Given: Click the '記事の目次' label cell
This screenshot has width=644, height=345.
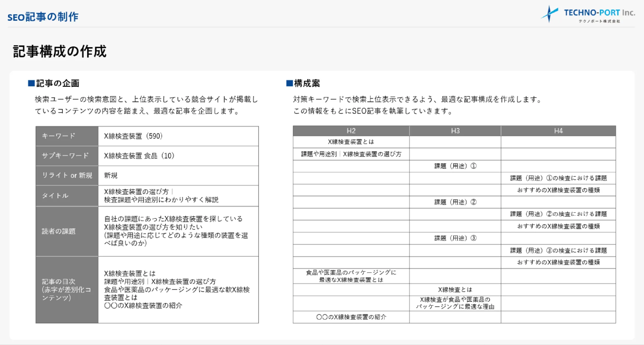Looking at the screenshot, I should click(x=67, y=290).
